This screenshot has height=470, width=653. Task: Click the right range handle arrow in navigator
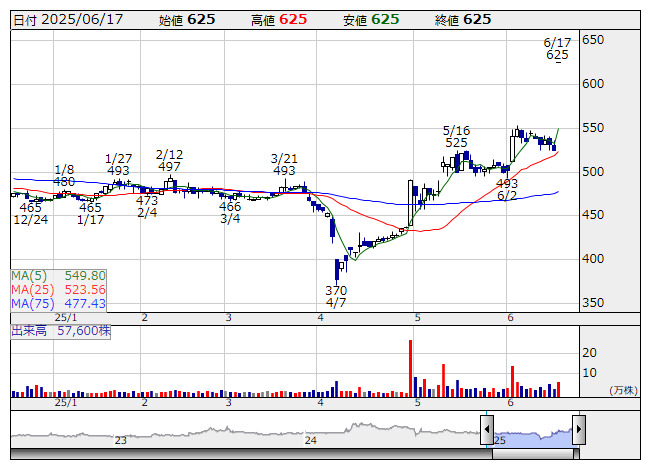pos(578,431)
